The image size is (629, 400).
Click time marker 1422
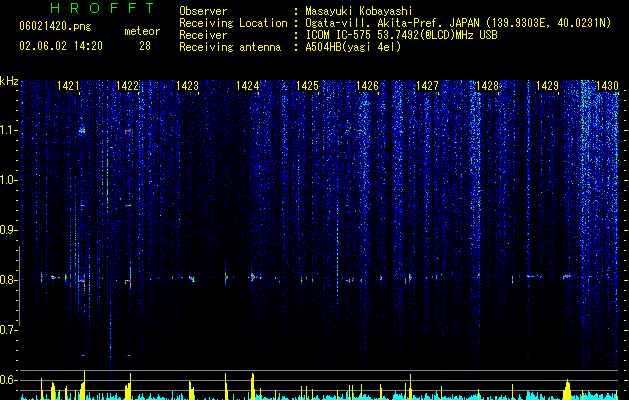(x=127, y=86)
